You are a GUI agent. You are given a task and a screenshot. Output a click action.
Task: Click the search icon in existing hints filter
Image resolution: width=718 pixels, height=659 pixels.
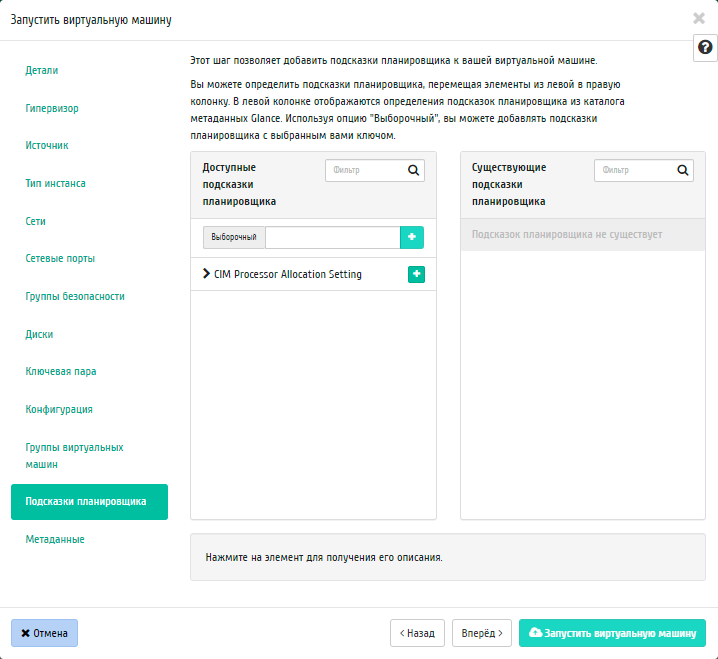[x=682, y=170]
